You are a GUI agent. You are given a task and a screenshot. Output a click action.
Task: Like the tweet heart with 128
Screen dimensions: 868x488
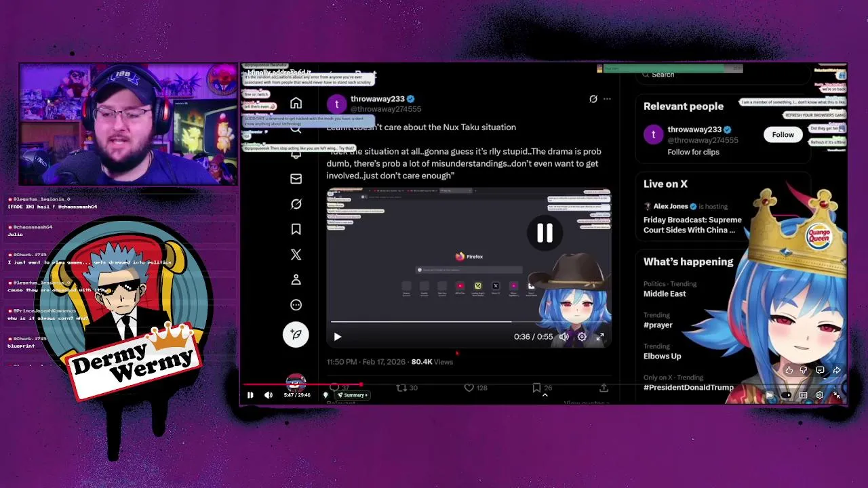click(469, 388)
